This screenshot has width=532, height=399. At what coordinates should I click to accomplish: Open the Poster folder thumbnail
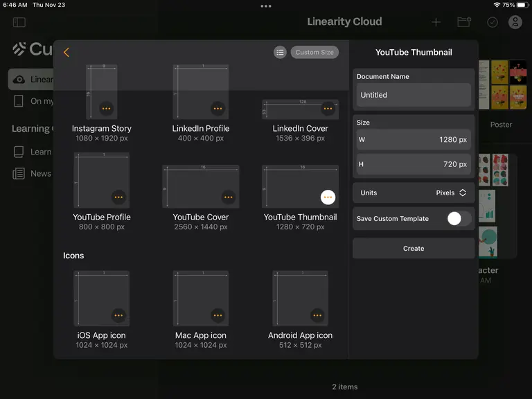(x=502, y=85)
